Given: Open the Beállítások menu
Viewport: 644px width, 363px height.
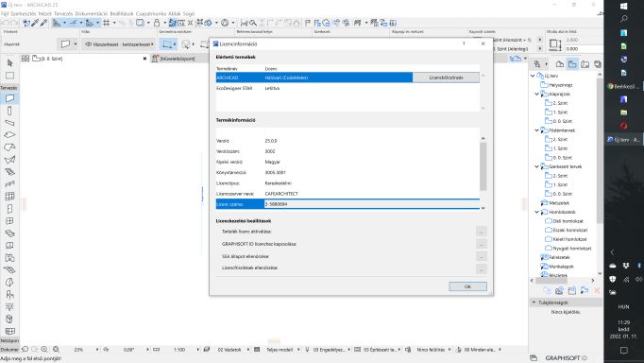Looking at the screenshot, I should pyautogui.click(x=122, y=13).
